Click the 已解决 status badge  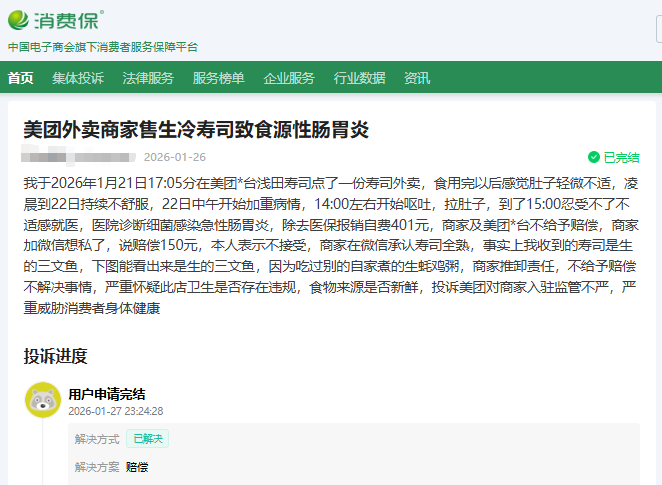[x=147, y=439]
